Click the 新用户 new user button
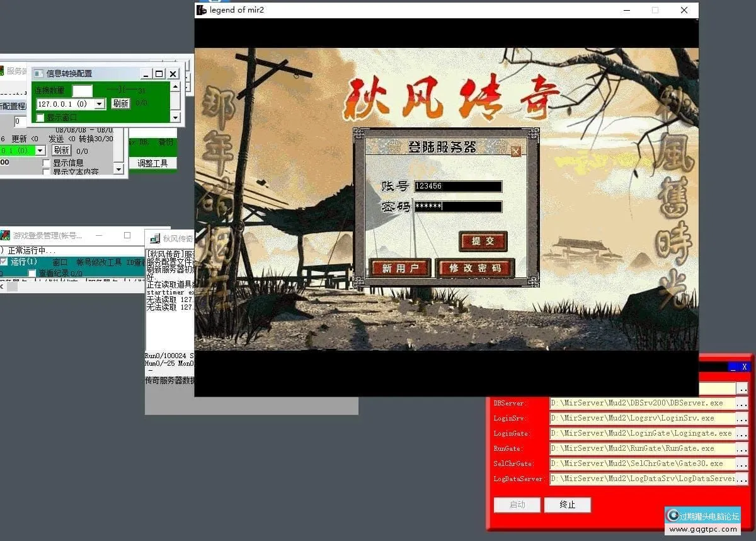Screen dimensions: 756x541 click(x=400, y=268)
